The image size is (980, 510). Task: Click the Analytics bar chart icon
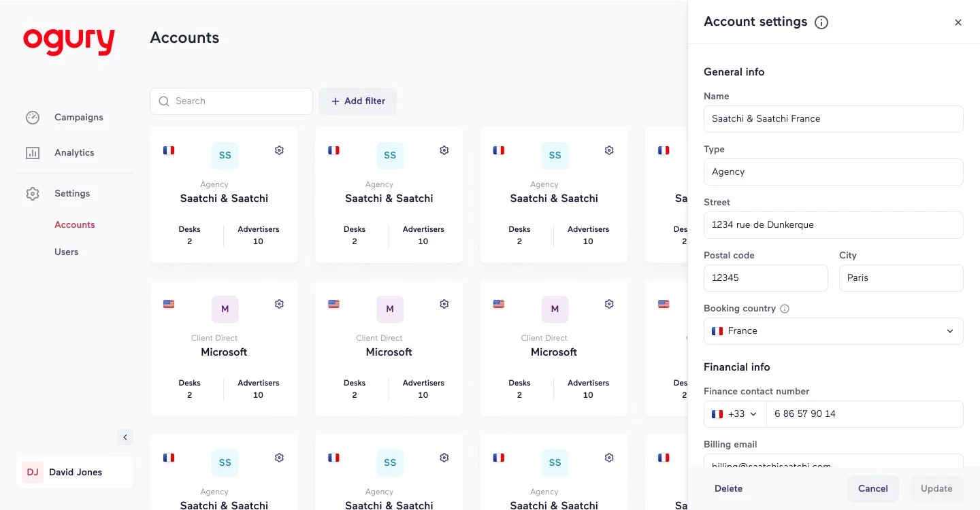point(33,153)
